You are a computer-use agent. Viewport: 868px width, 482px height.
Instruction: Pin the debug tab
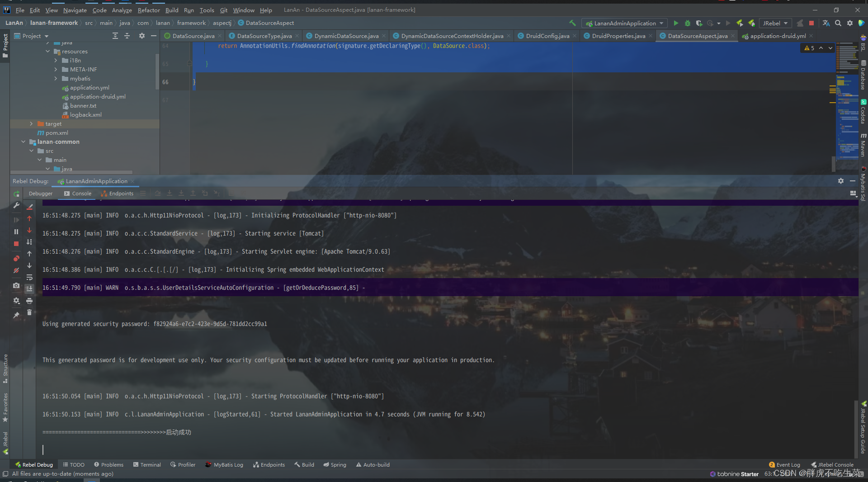(x=16, y=315)
